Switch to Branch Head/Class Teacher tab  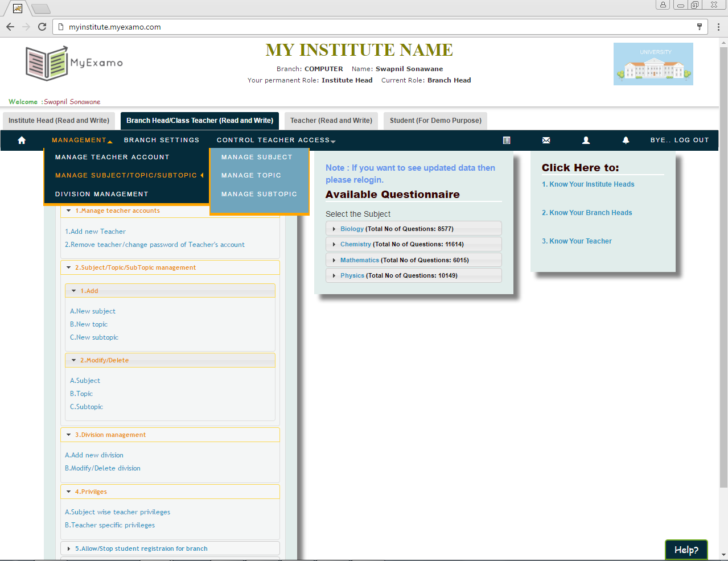point(200,121)
